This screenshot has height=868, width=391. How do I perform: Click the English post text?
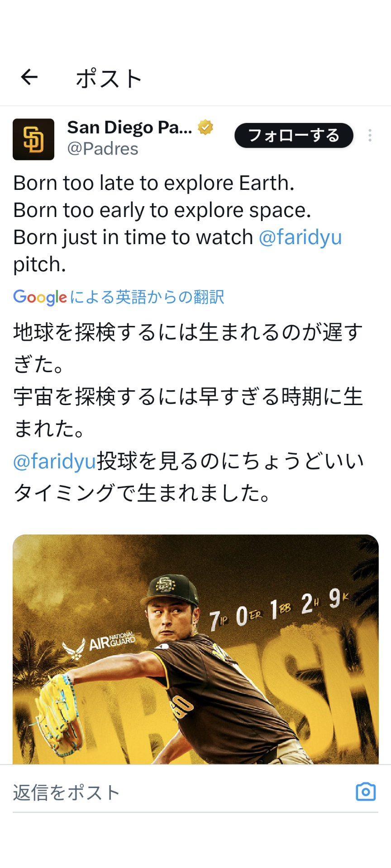click(x=154, y=210)
